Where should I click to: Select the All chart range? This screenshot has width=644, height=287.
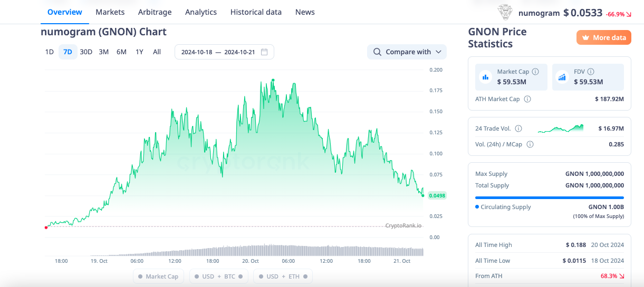(x=157, y=52)
